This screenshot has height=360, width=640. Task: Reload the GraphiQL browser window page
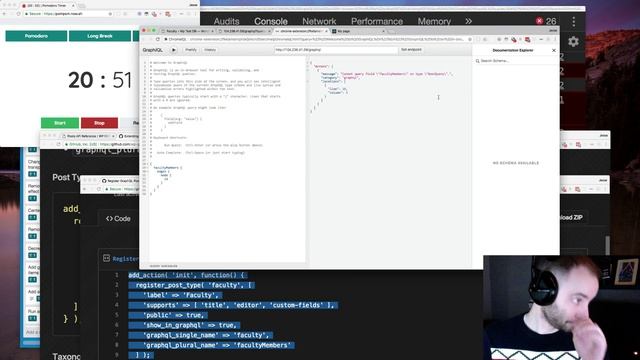click(158, 39)
